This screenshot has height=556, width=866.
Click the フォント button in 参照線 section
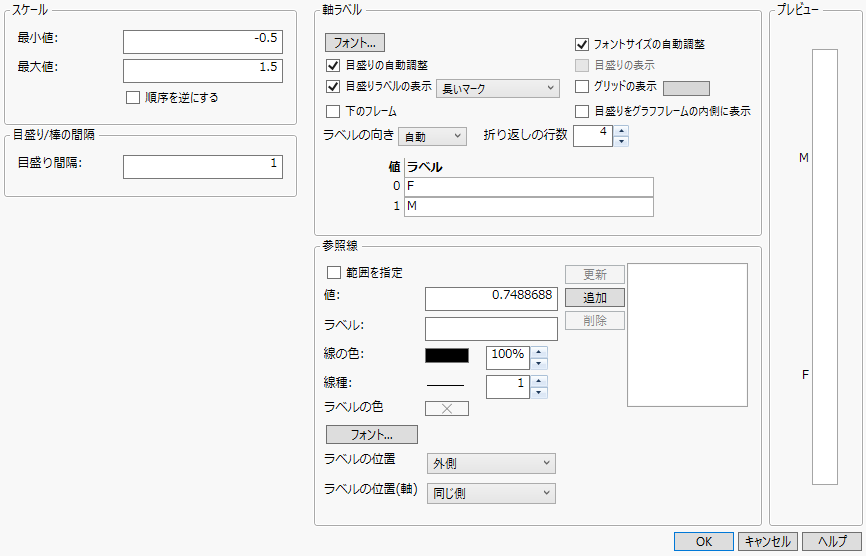[372, 435]
